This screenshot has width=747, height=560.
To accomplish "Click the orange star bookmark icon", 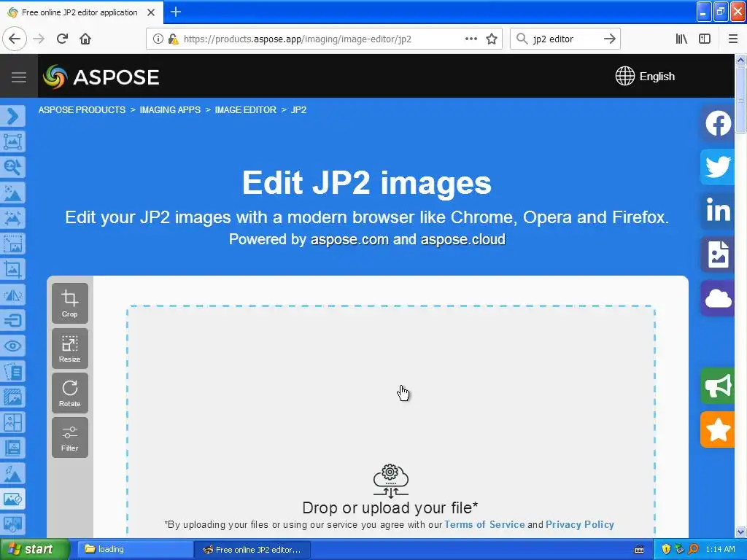I will [x=718, y=430].
